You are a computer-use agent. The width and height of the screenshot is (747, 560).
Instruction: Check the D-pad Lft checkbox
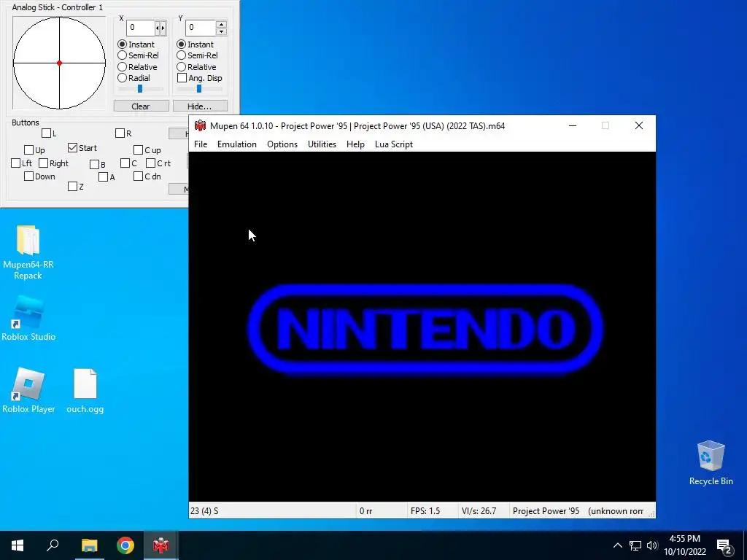(x=16, y=163)
